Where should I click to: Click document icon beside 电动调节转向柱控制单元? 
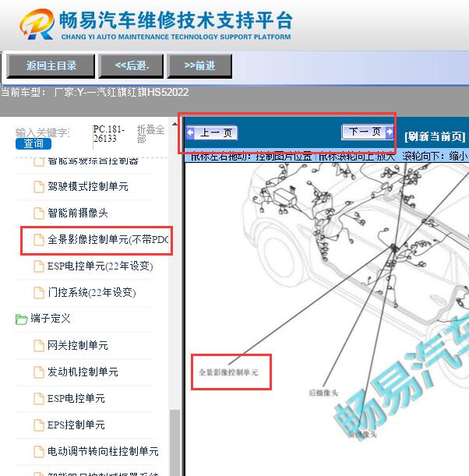tap(38, 451)
